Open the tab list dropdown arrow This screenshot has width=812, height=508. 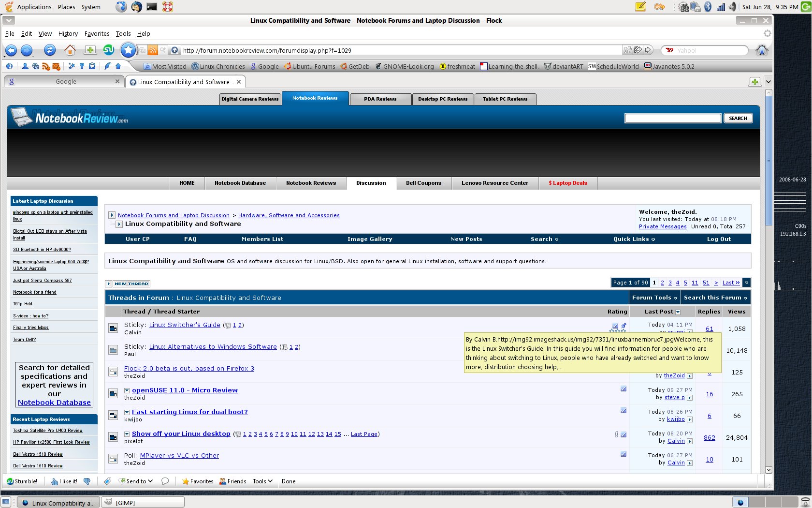click(768, 82)
